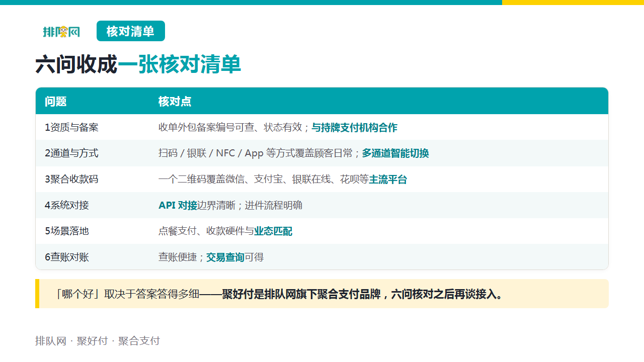Click the footer text 排队网 · 聚好付 · 聚合支付
Viewport: 644px width, 362px height.
tap(98, 341)
